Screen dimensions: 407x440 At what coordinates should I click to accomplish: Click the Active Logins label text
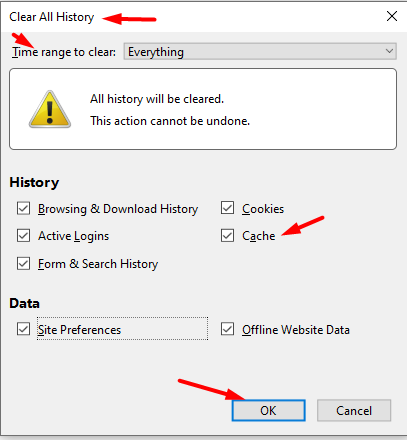(x=73, y=236)
